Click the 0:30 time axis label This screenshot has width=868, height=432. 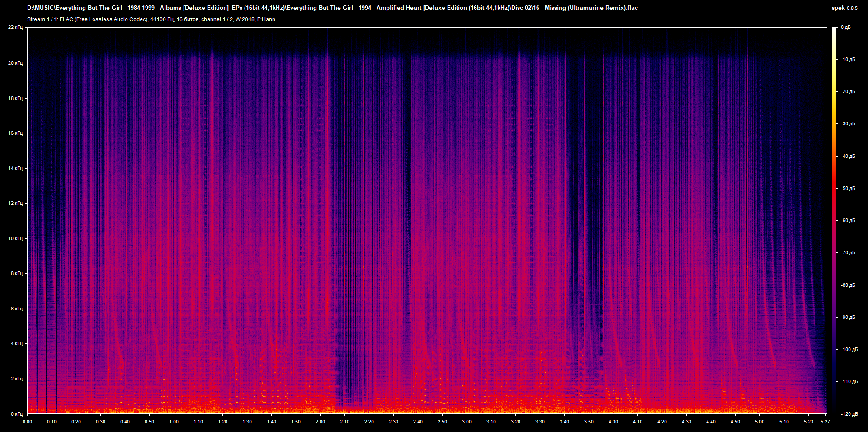[x=101, y=422]
